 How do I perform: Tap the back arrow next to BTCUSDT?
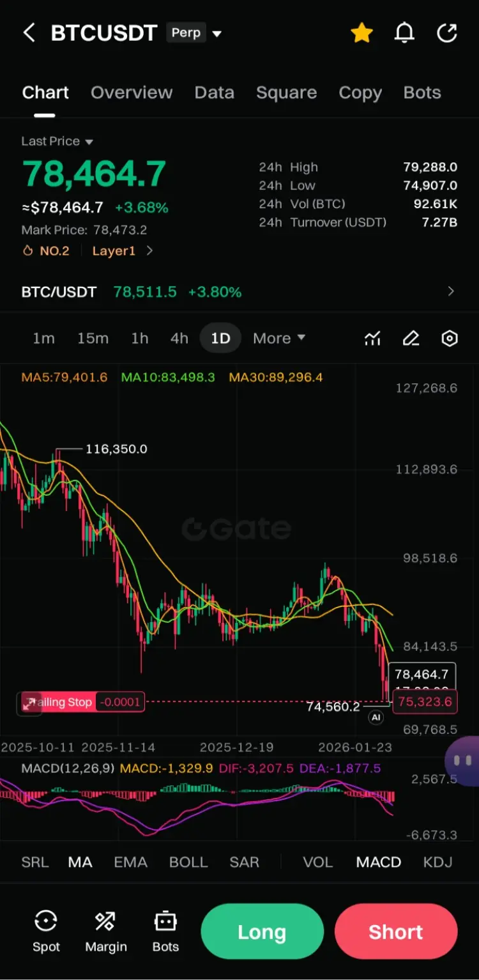pos(29,33)
